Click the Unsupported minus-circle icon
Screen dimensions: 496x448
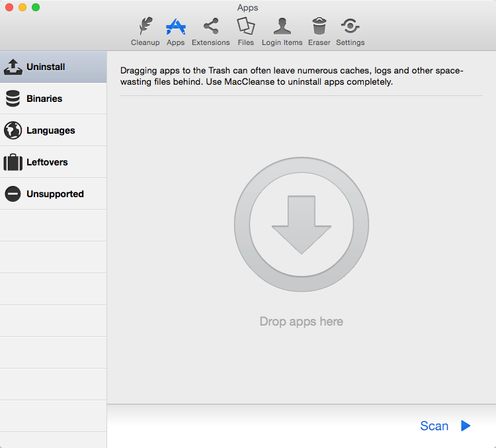pos(13,194)
